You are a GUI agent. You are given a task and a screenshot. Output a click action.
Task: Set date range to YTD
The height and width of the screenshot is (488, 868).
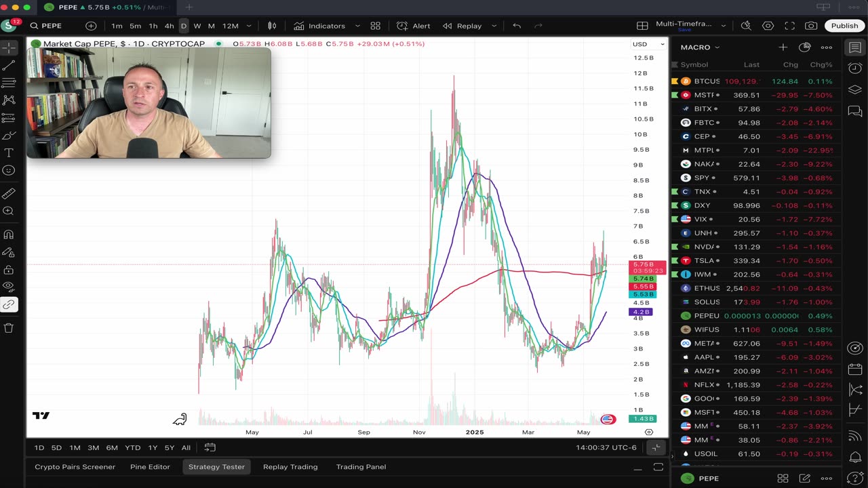(133, 447)
